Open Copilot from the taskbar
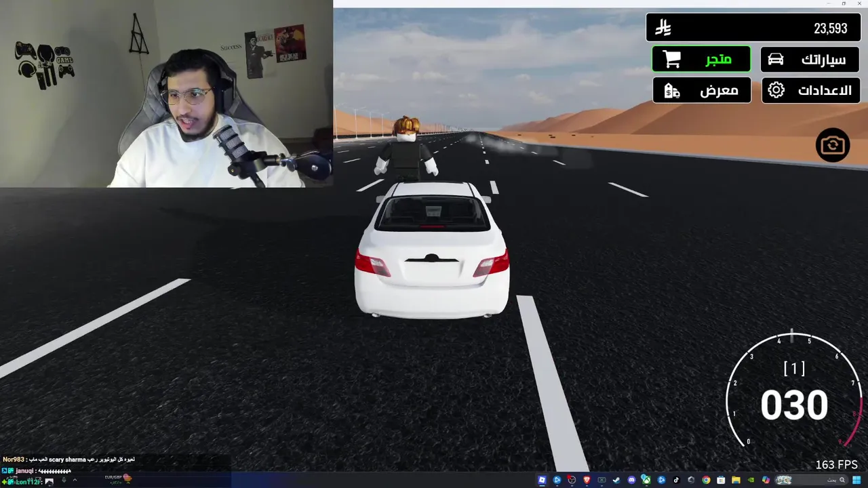 (x=766, y=480)
